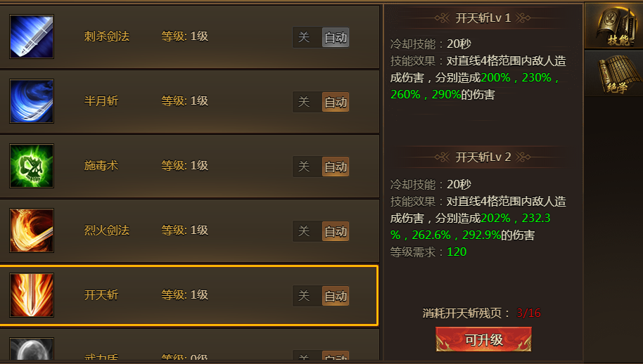Click the 刺杀剑法 blue sword skill icon
The image size is (643, 364).
pyautogui.click(x=32, y=37)
